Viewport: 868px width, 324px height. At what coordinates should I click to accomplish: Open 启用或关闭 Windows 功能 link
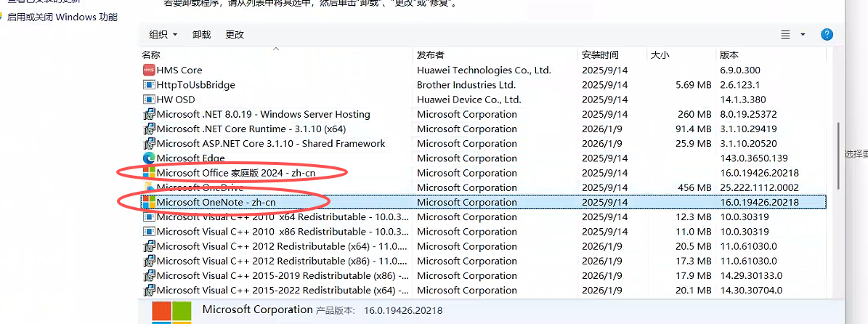62,17
